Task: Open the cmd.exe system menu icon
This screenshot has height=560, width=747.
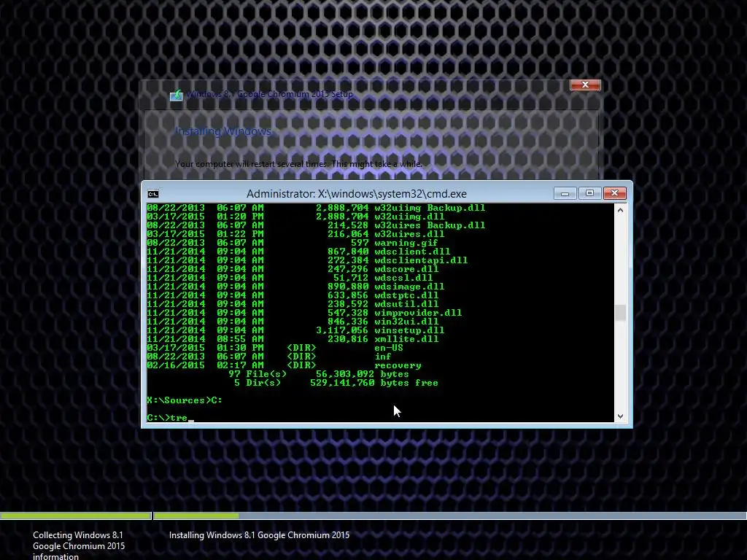Action: 153,194
